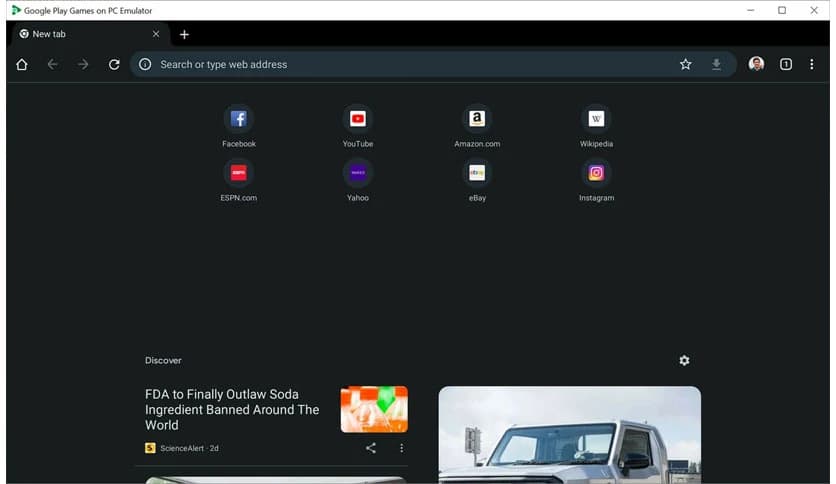Click the download page icon

(x=716, y=64)
